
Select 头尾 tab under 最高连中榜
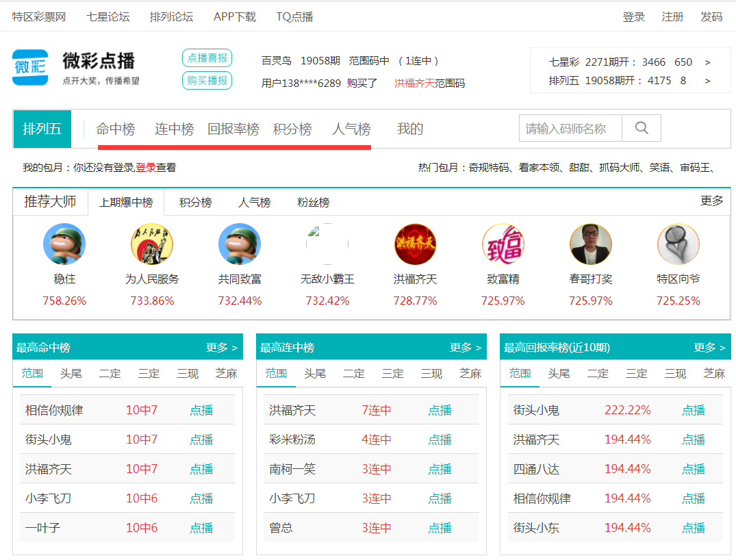pos(315,373)
